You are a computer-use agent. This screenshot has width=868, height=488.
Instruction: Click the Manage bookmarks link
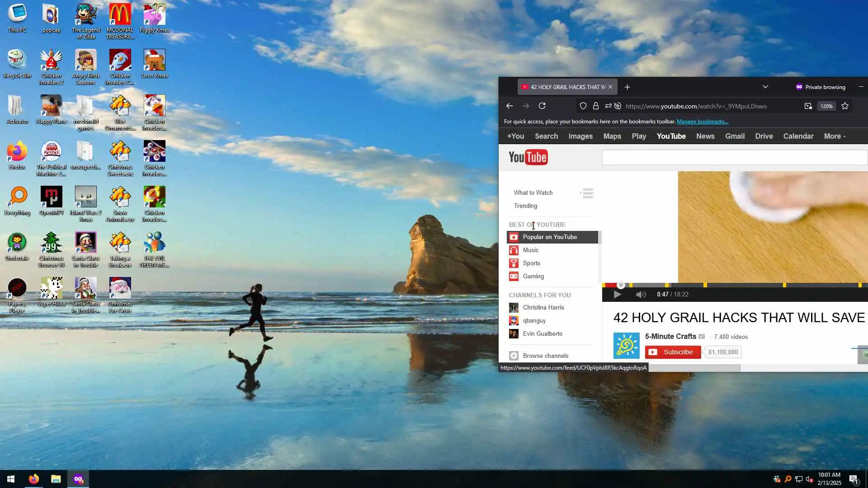pos(702,121)
